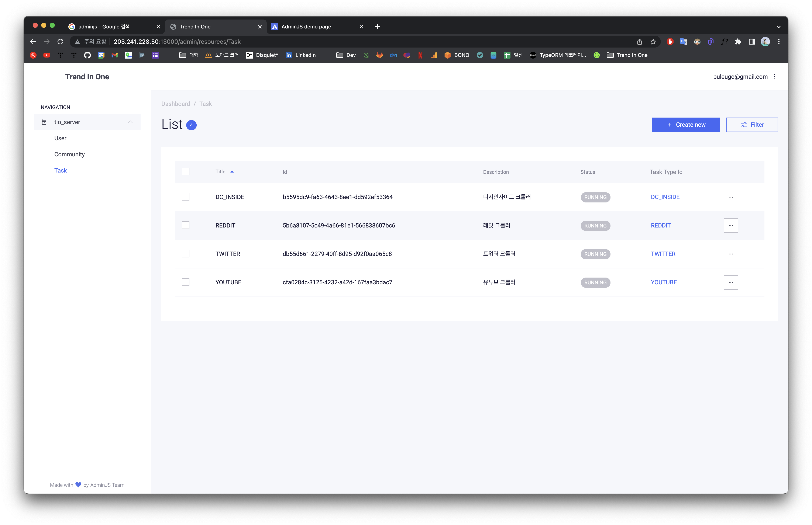812x525 pixels.
Task: Select all rows with header checkbox
Action: pos(186,171)
